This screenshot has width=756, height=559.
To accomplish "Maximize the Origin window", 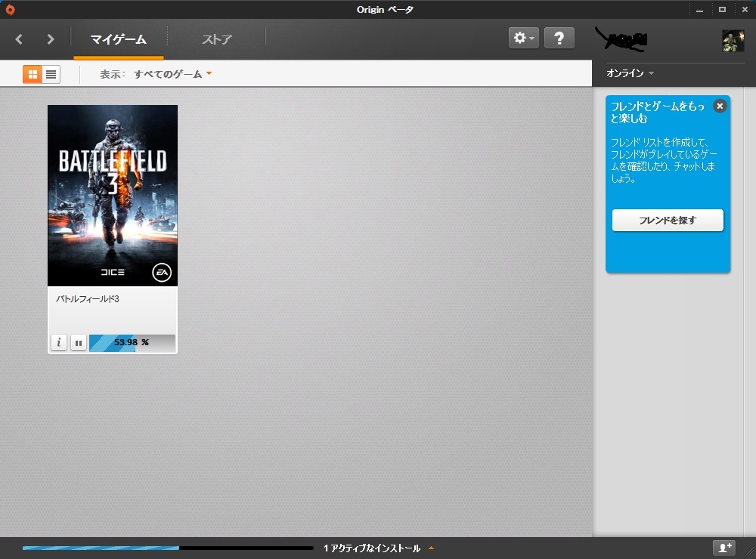I will pos(722,10).
